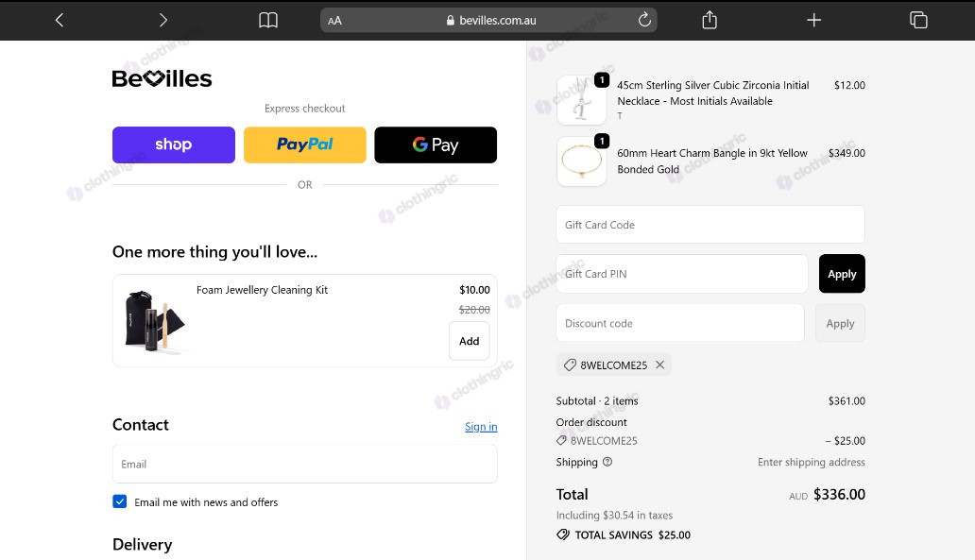Tap the AA reader text size control
Screen dimensions: 975x560
click(x=334, y=21)
